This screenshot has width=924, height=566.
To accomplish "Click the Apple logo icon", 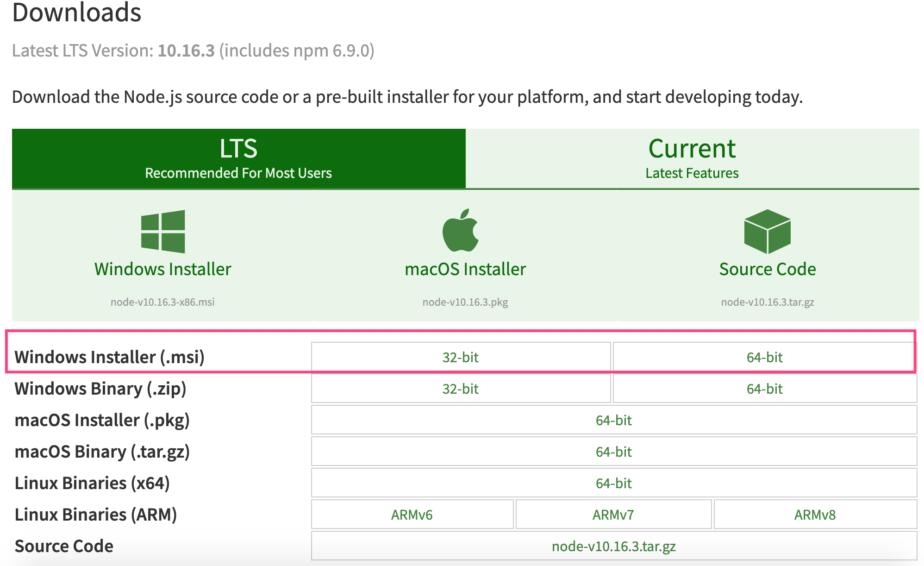I will 460,230.
